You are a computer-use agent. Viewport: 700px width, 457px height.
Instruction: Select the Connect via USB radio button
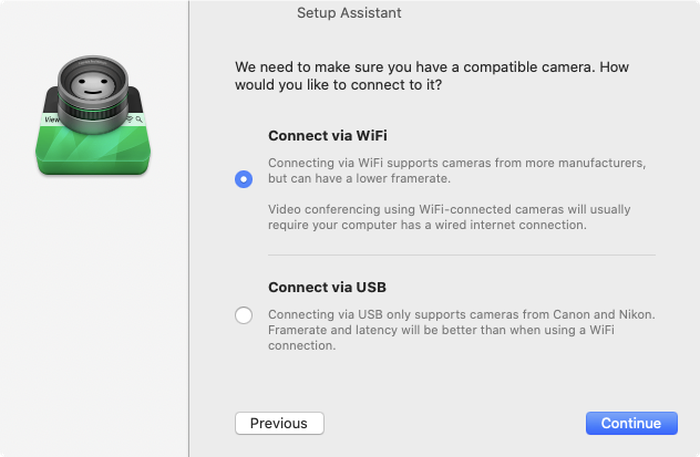244,315
